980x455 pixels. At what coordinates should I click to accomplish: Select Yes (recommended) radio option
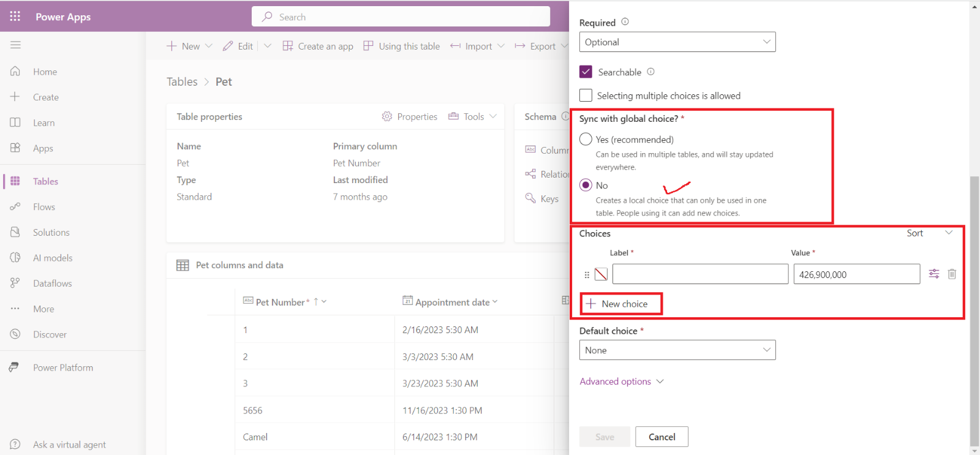pos(586,140)
